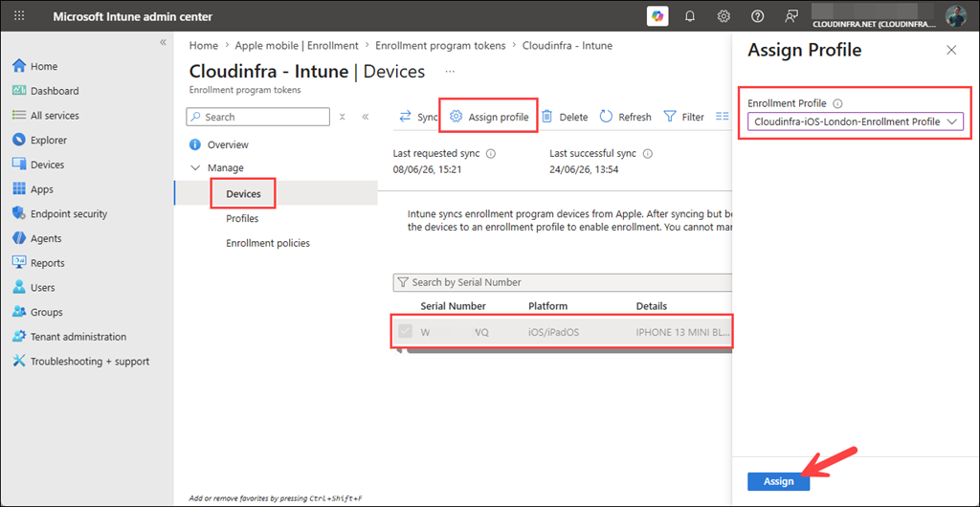The height and width of the screenshot is (507, 980).
Task: Clear the blade menu search with X
Action: [342, 117]
